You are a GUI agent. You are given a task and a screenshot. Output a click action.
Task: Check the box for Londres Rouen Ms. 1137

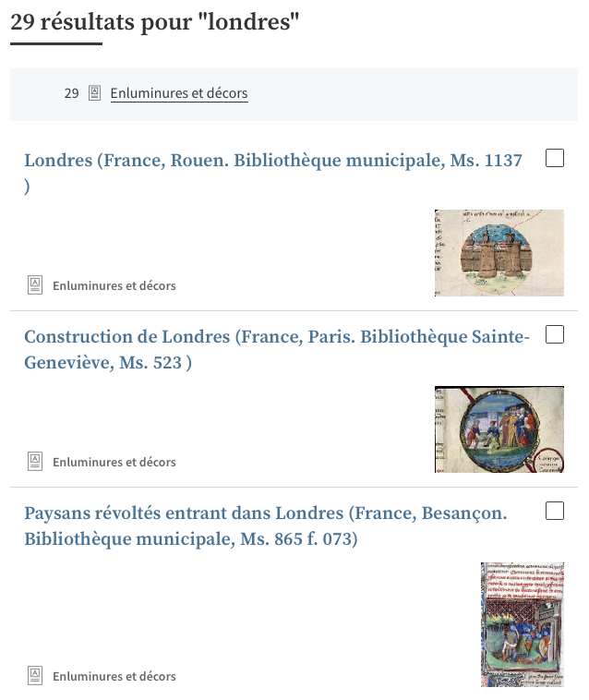555,159
